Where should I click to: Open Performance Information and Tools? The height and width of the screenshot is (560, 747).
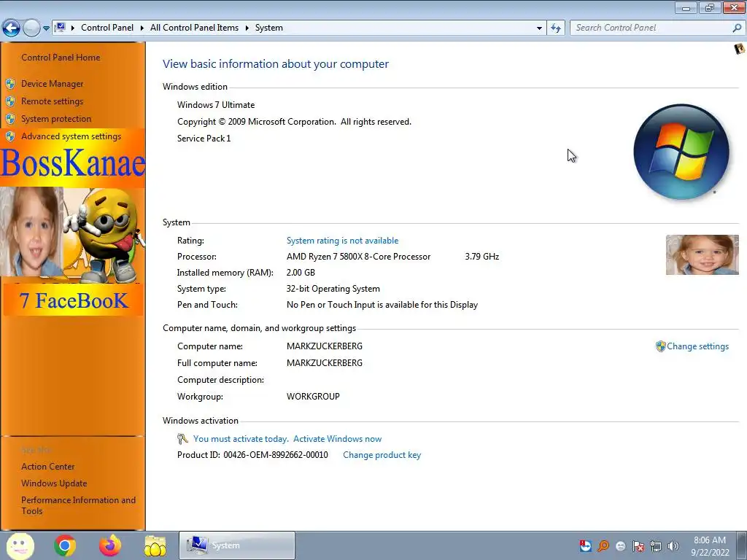[78, 505]
